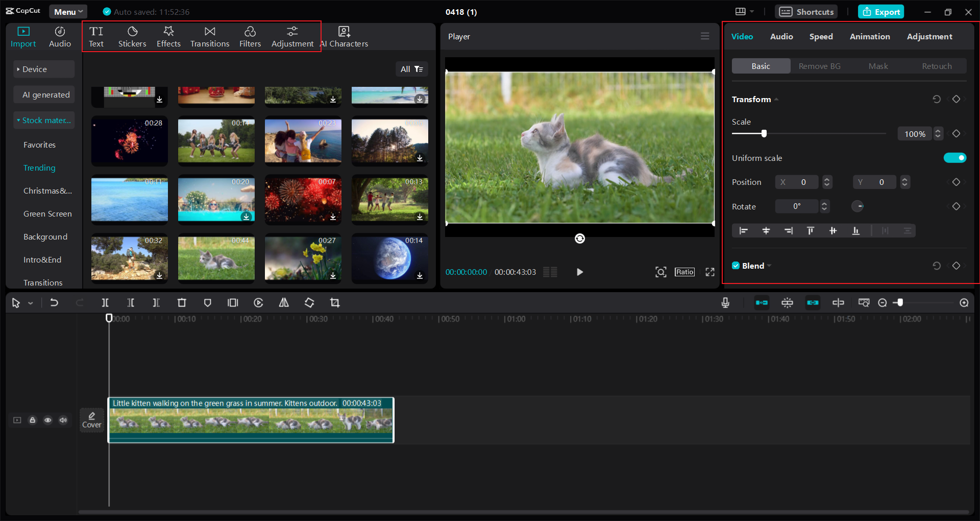
Task: Open fullscreen preview in Player
Action: click(x=710, y=272)
